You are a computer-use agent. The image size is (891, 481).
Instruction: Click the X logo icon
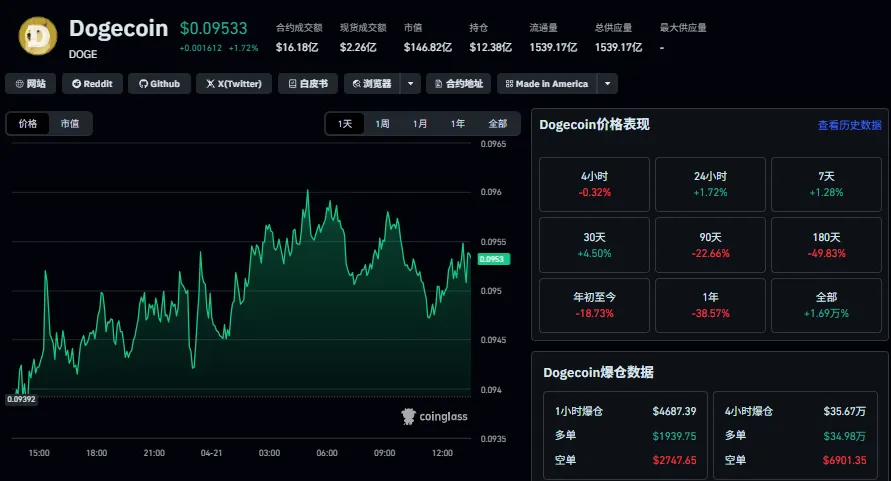210,84
